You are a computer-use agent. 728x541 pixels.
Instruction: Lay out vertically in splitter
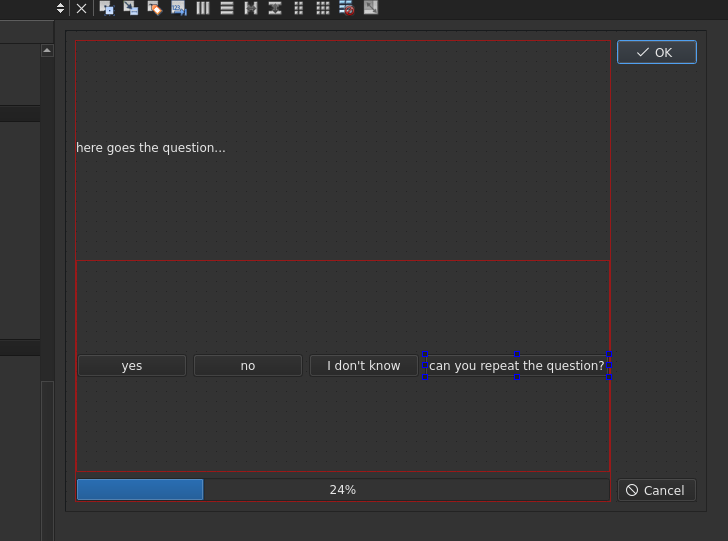click(275, 8)
